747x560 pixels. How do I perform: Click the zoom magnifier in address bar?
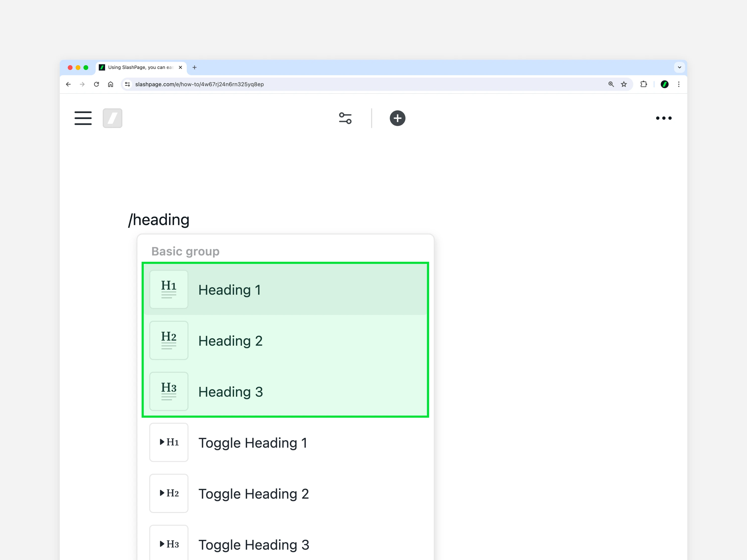pos(611,84)
